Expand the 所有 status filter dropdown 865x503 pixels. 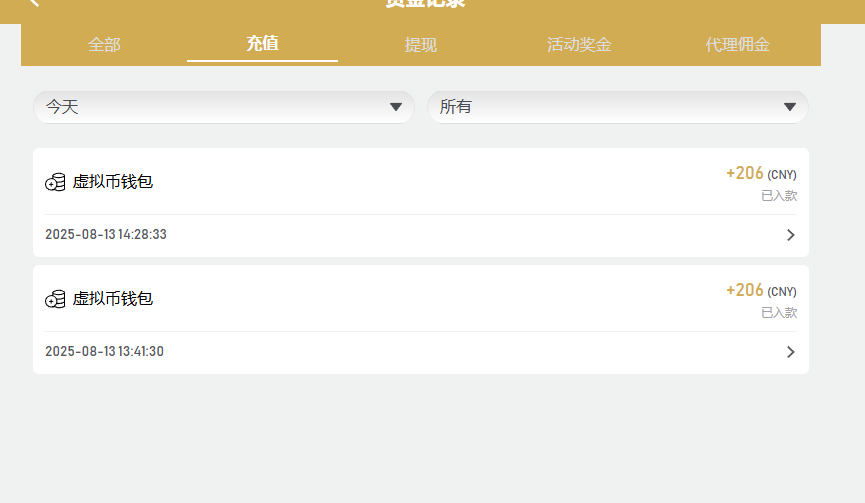617,107
